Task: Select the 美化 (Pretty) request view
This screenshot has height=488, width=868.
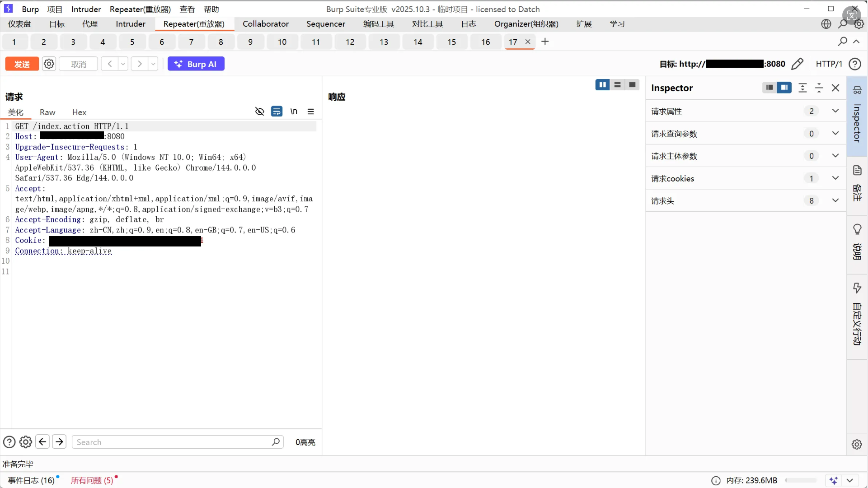Action: 16,112
